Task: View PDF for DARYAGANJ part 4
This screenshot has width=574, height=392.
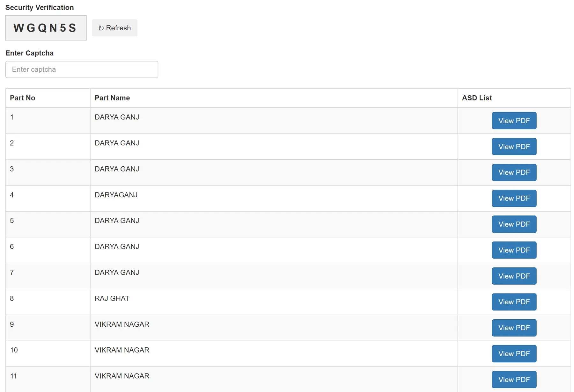Action: [514, 198]
